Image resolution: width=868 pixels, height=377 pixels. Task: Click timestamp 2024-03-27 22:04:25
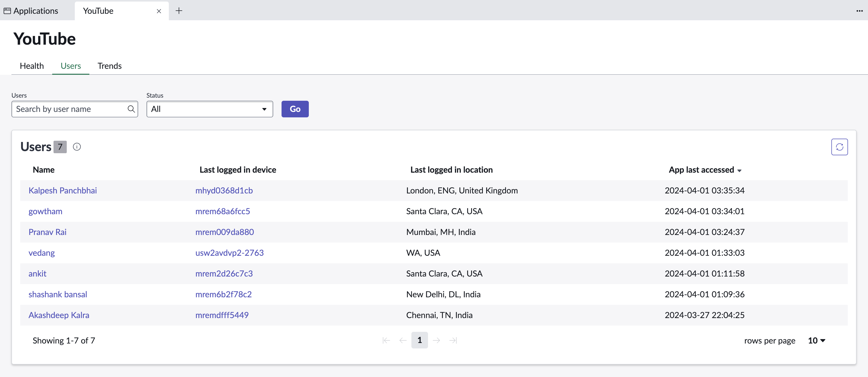coord(705,315)
